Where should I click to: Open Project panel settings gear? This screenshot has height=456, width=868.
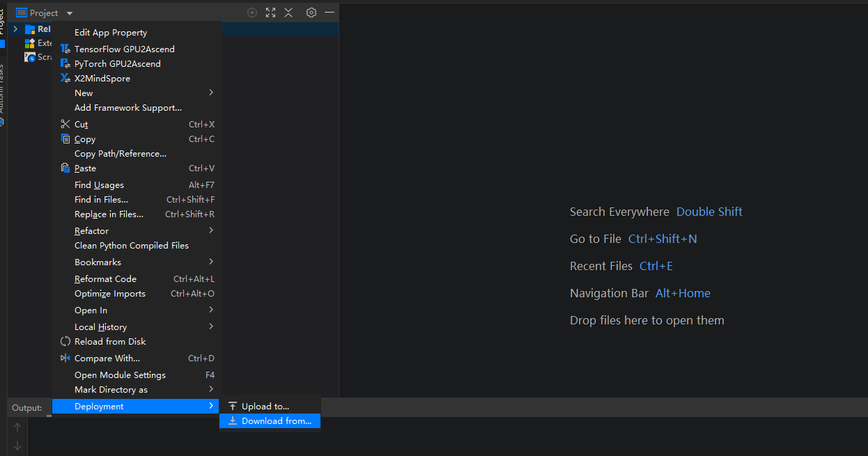click(x=311, y=13)
